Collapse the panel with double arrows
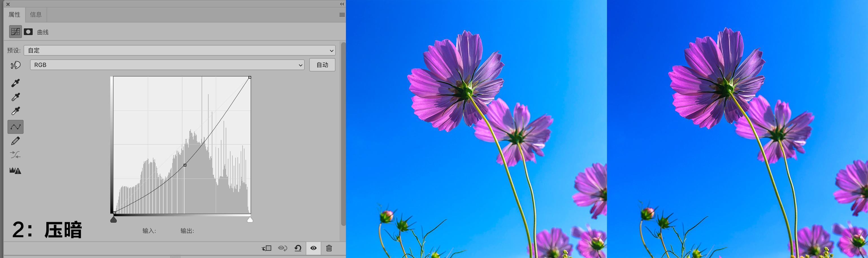Viewport: 868px width, 258px height. [342, 4]
